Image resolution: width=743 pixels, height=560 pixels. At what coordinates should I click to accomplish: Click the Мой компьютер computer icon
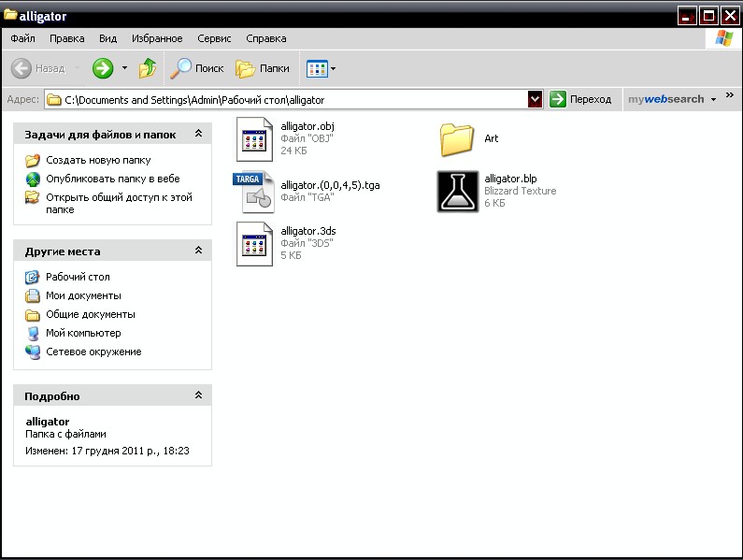[33, 334]
